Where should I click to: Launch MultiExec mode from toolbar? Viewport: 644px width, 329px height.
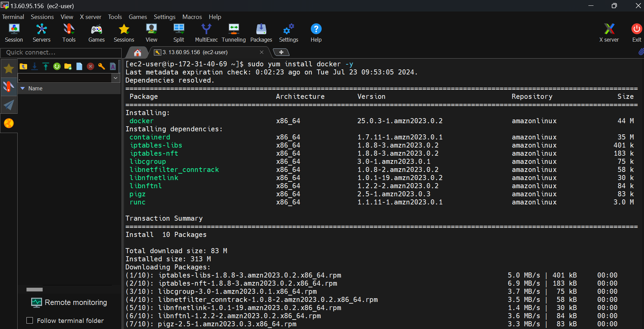pyautogui.click(x=206, y=33)
